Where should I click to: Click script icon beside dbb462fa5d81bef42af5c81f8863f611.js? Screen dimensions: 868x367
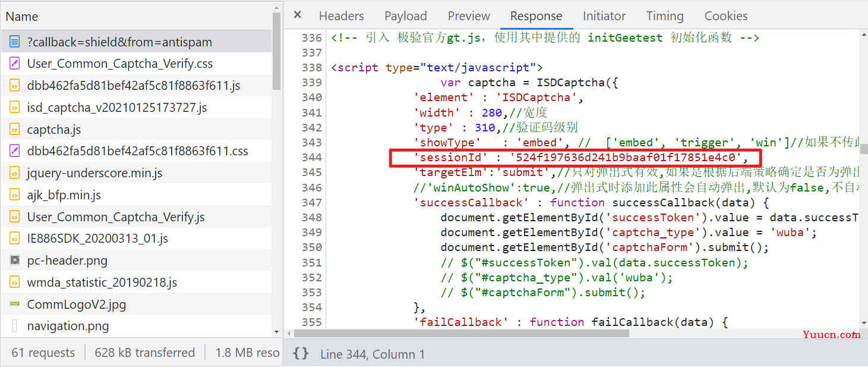pos(15,86)
